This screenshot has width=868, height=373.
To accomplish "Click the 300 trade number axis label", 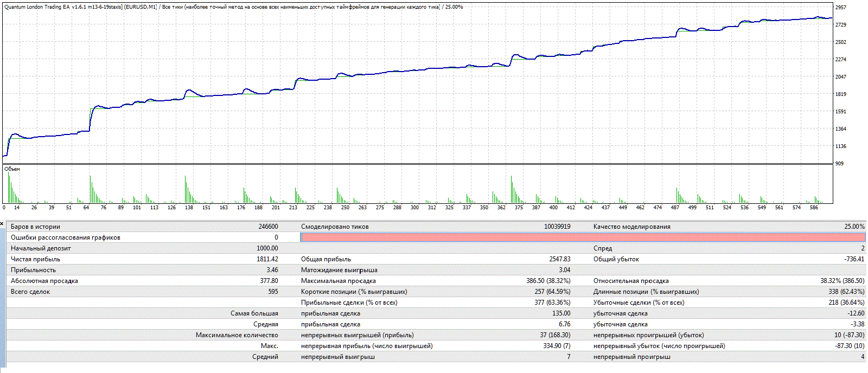I will [x=414, y=208].
